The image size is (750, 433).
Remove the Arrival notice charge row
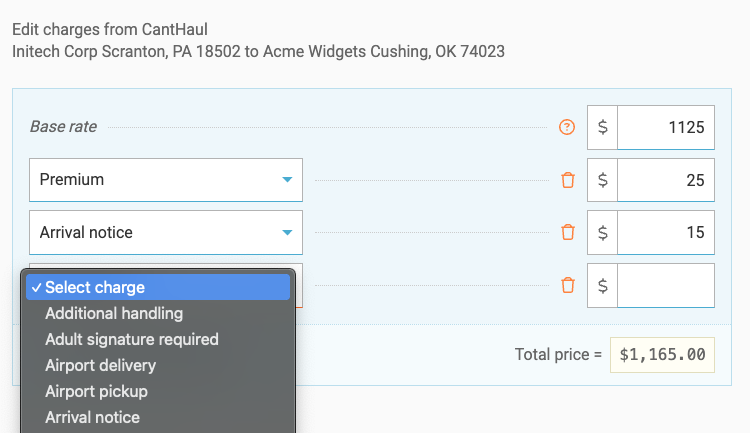(568, 232)
